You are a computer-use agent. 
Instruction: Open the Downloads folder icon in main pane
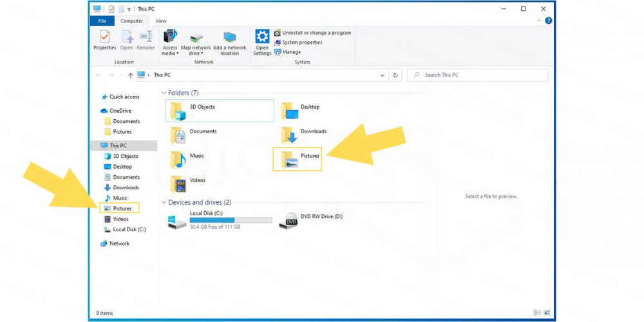tap(289, 134)
